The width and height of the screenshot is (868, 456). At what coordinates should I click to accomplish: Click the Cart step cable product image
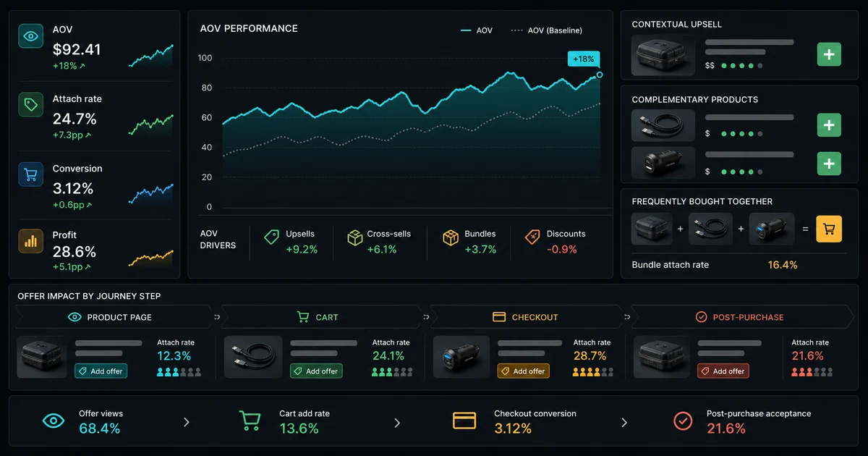[x=253, y=357]
